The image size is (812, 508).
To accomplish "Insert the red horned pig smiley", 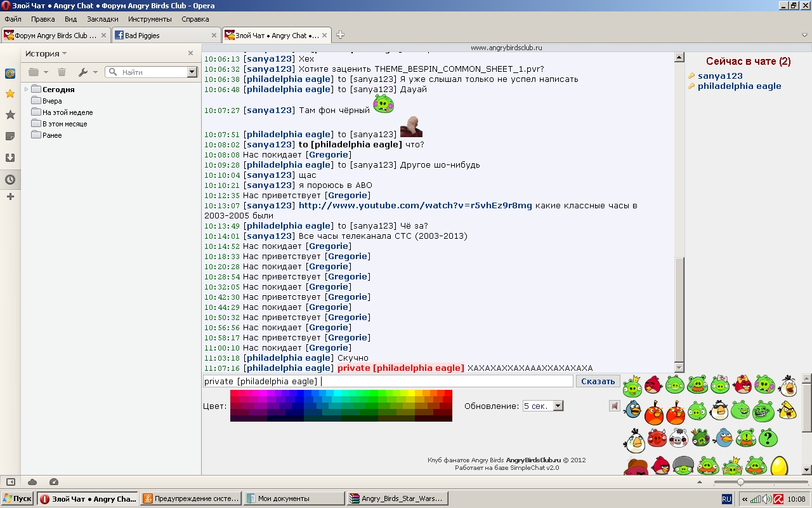I will tap(657, 438).
